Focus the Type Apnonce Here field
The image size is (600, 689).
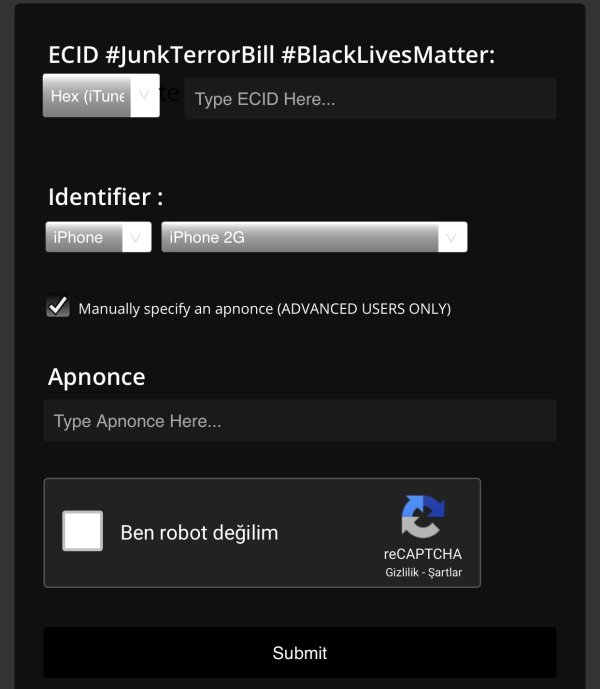point(299,421)
